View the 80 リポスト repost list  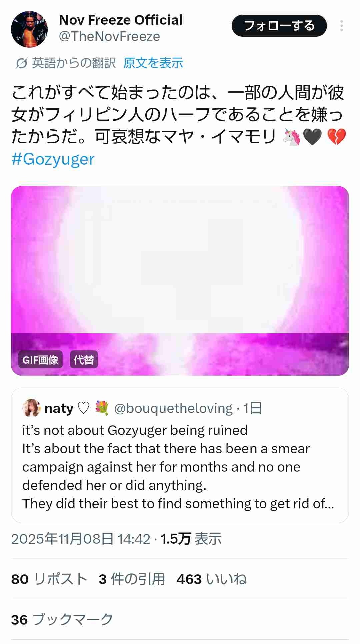(x=49, y=579)
